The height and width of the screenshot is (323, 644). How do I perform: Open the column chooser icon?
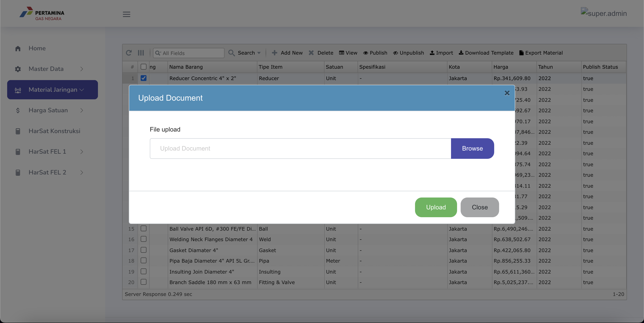141,53
